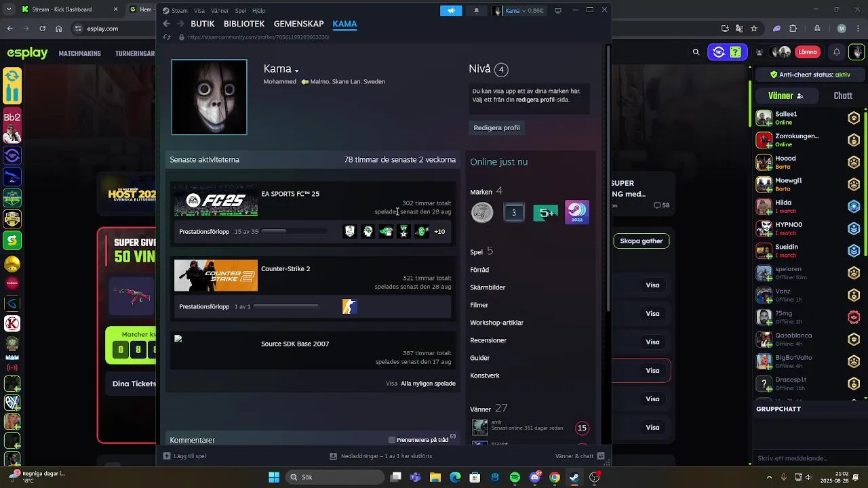Click the red Lämna button on esplay
Viewport: 868px width, 488px height.
pos(808,52)
